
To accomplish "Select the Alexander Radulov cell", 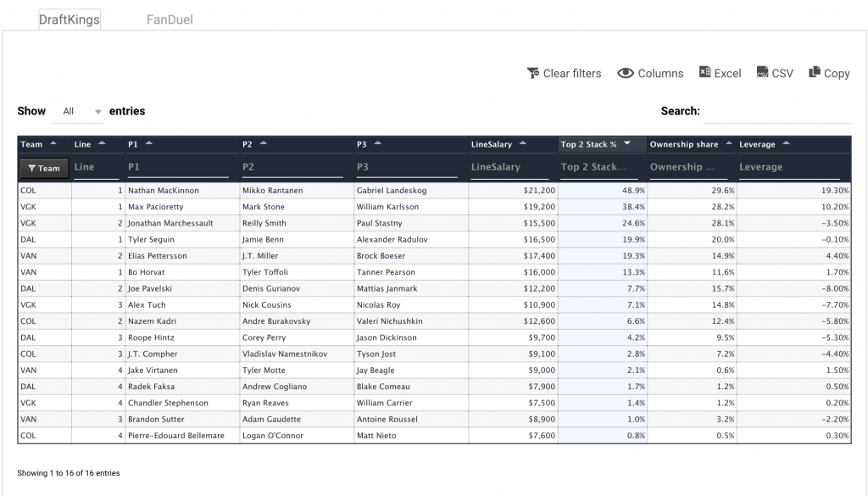I will click(x=411, y=239).
